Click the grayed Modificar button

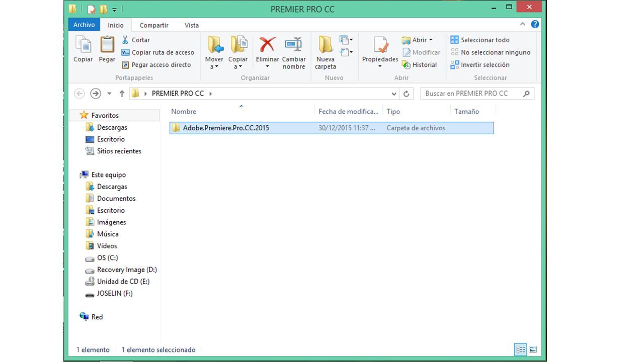coord(421,52)
